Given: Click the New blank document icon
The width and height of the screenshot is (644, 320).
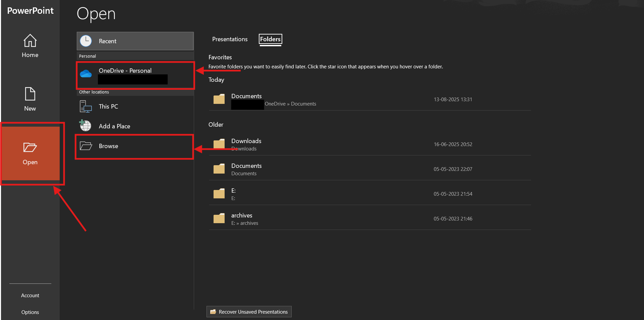Looking at the screenshot, I should (30, 94).
